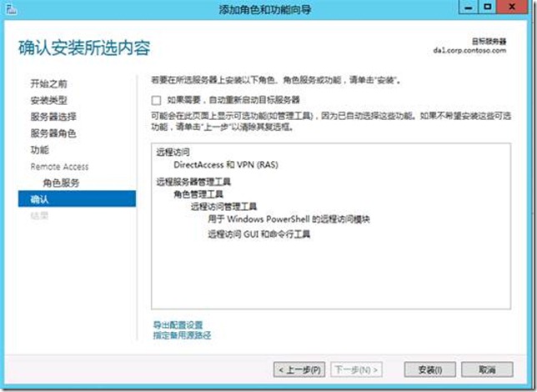Click 远程访问 GUI 和命令行工具 entry
The height and width of the screenshot is (392, 537).
coord(258,234)
